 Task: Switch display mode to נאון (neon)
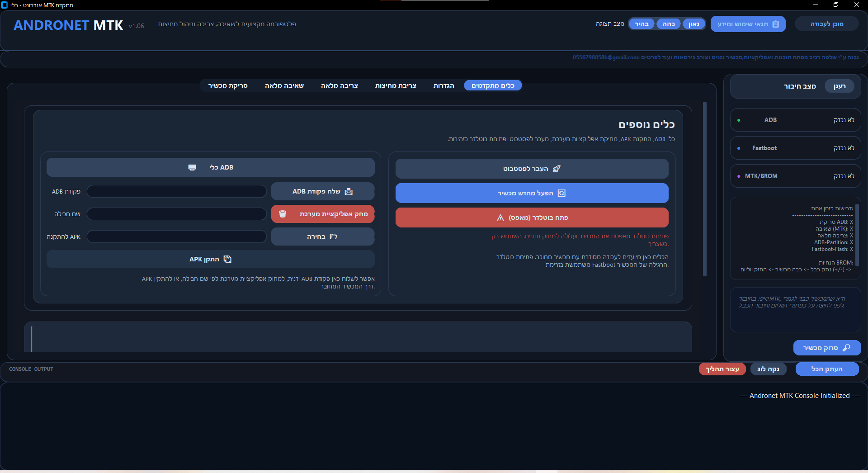pos(693,24)
